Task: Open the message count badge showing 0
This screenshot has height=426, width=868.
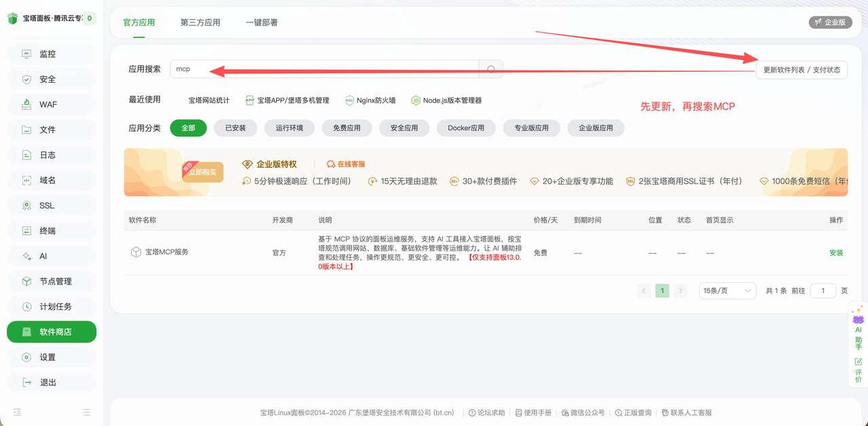Action: point(90,18)
